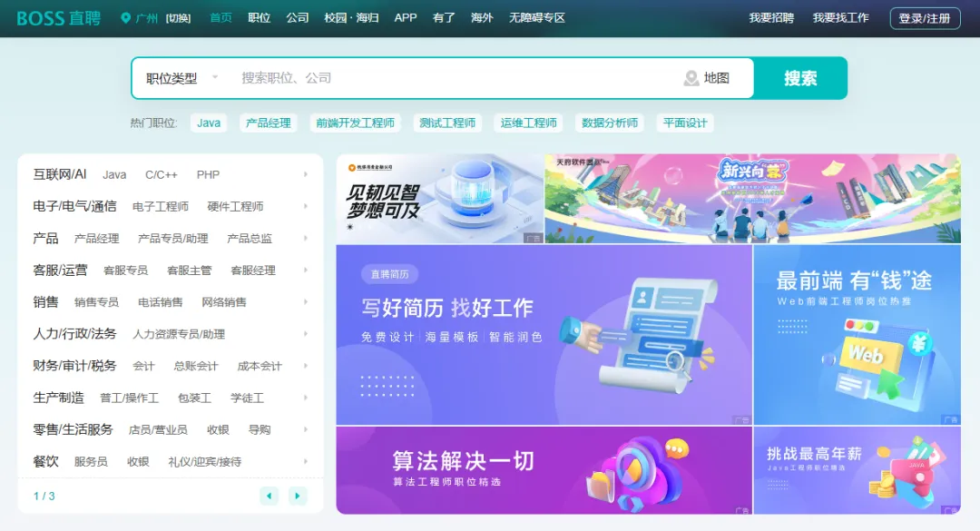This screenshot has height=531, width=980.
Task: Open the 最前端 有"钱"途 banner
Action: click(857, 335)
